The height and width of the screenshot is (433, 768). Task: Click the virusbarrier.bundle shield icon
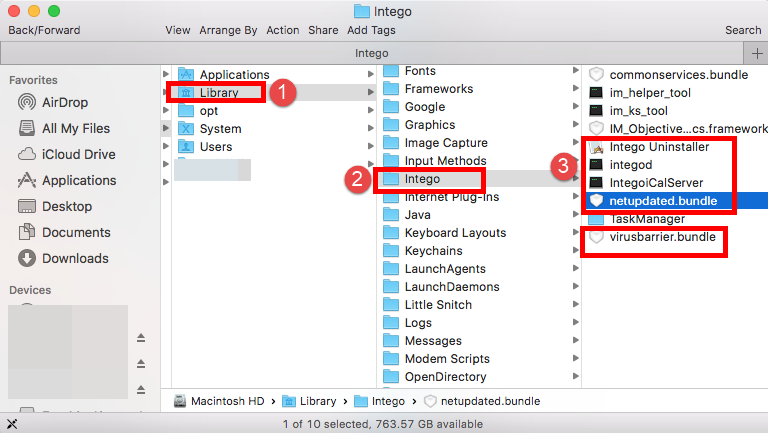click(x=596, y=237)
